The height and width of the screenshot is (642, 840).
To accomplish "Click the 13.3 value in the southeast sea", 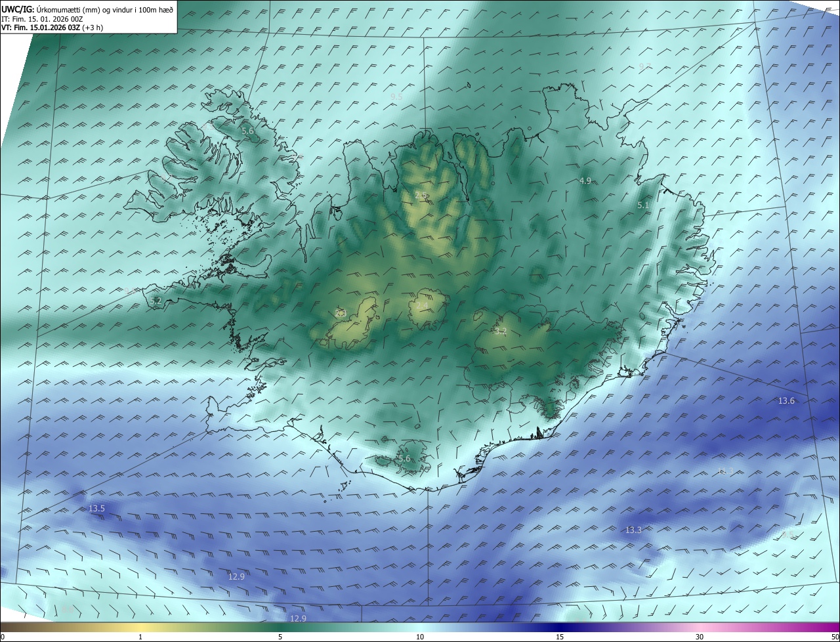I will [633, 530].
